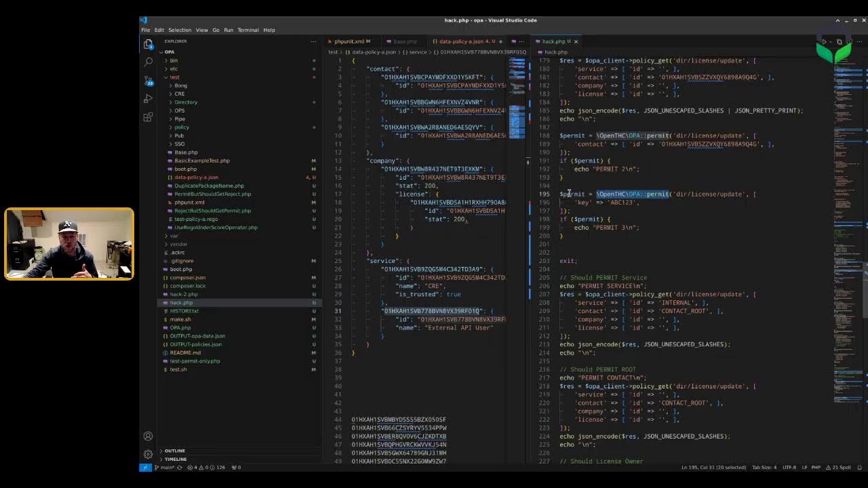Open the Explorer panel more actions ellipsis

[313, 41]
